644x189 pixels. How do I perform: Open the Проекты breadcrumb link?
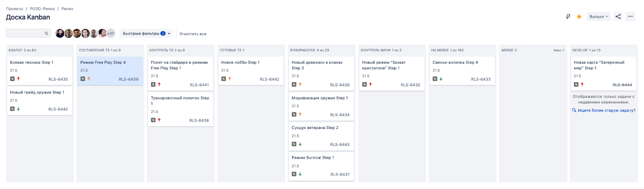tap(14, 8)
